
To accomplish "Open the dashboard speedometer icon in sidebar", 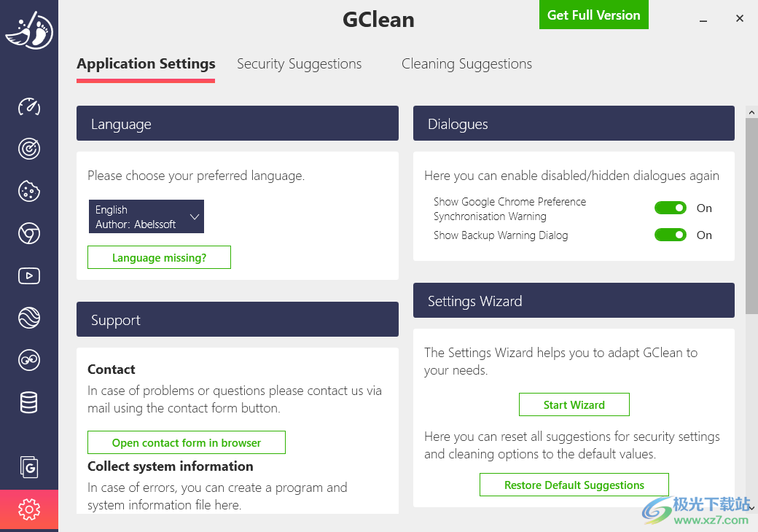I will [x=29, y=107].
